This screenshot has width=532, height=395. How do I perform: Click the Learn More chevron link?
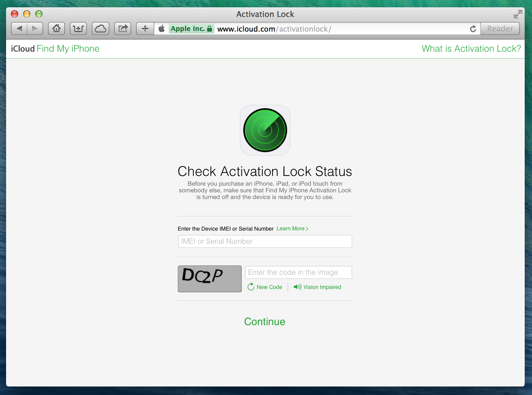[292, 228]
